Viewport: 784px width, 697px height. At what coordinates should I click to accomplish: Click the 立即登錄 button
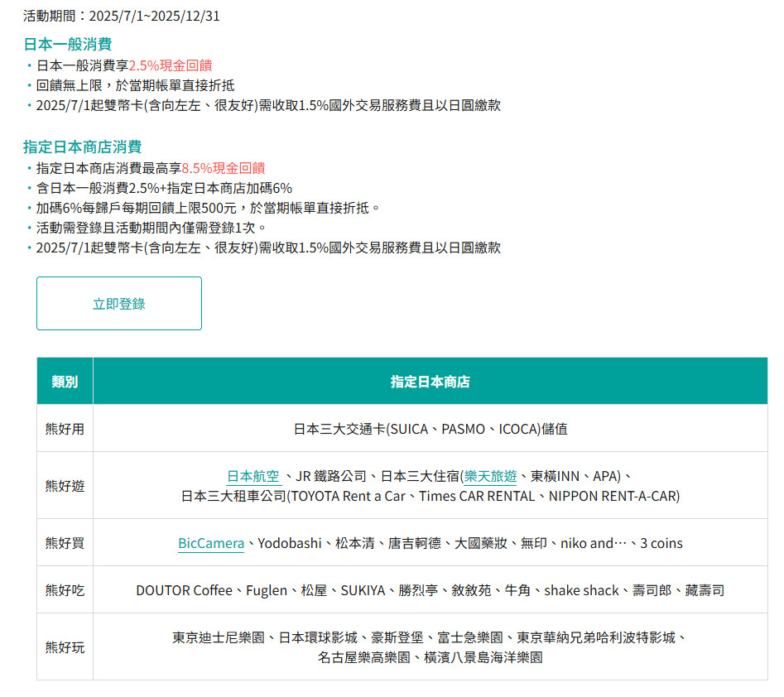119,304
